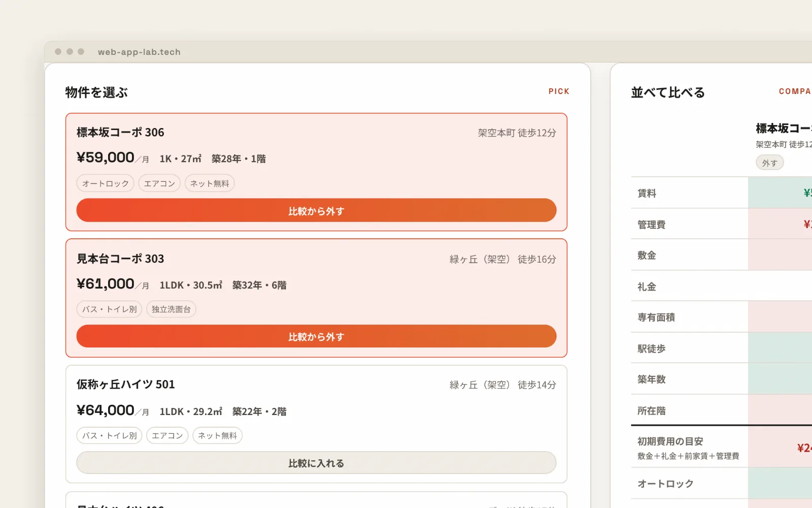Click 緑ヶ丘（架空） 徒歩16分 location text
Image resolution: width=812 pixels, height=508 pixels.
(x=502, y=260)
